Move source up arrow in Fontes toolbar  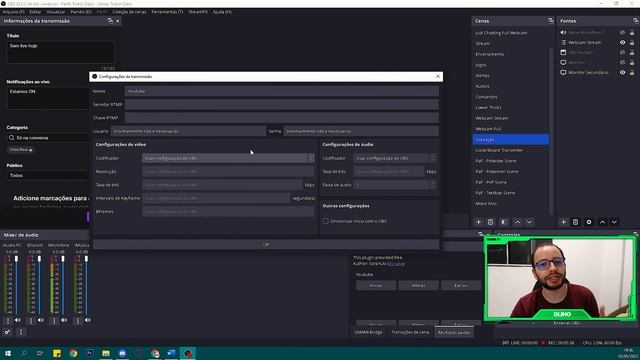pyautogui.click(x=602, y=222)
